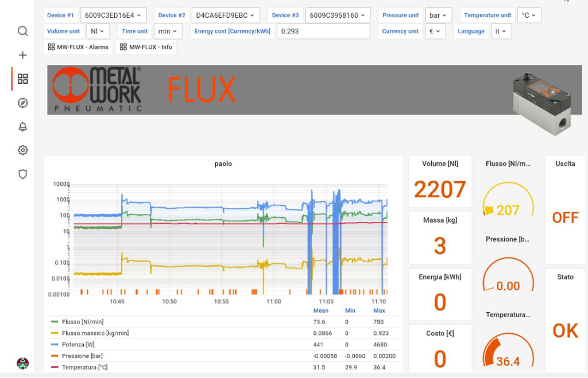
Task: Open the Pressure unit dropdown showing bar
Action: (x=438, y=15)
